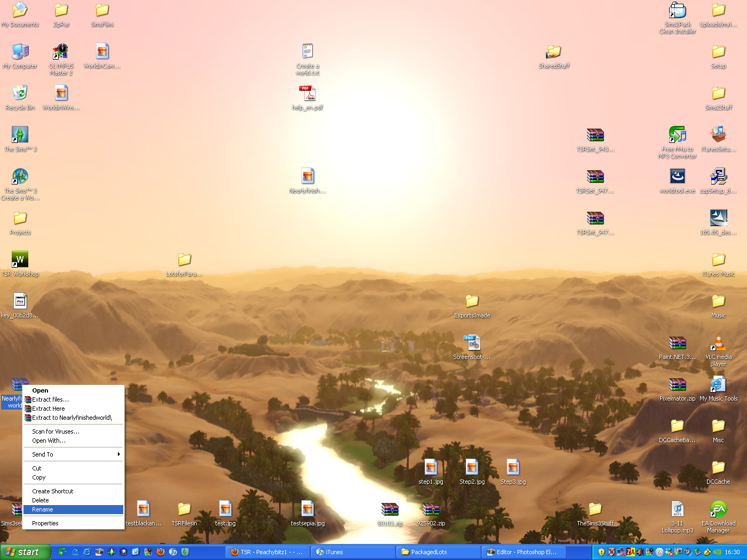Click the EA Download Manager icon

[718, 509]
